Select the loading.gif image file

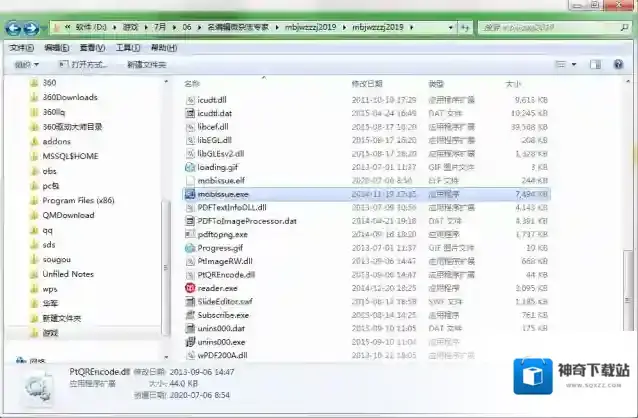217,167
